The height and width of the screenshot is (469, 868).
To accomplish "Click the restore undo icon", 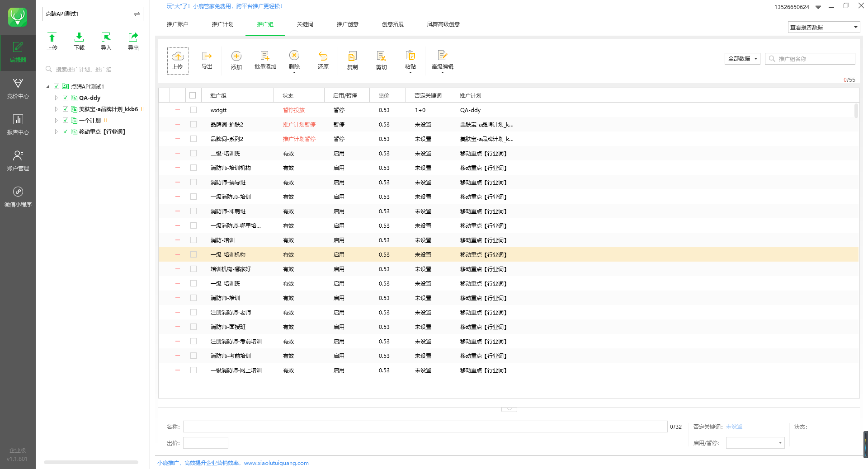I will pos(323,56).
